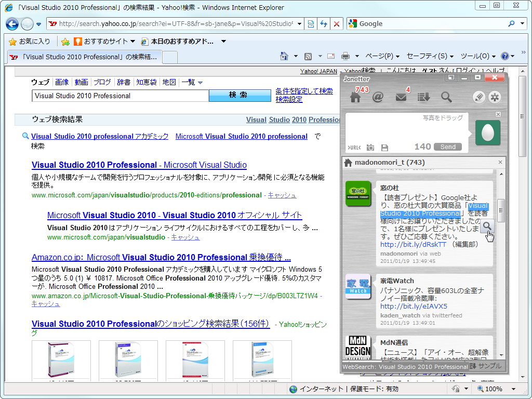Click IE print icon
Viewport: 532px width, 399px height.
tap(345, 56)
